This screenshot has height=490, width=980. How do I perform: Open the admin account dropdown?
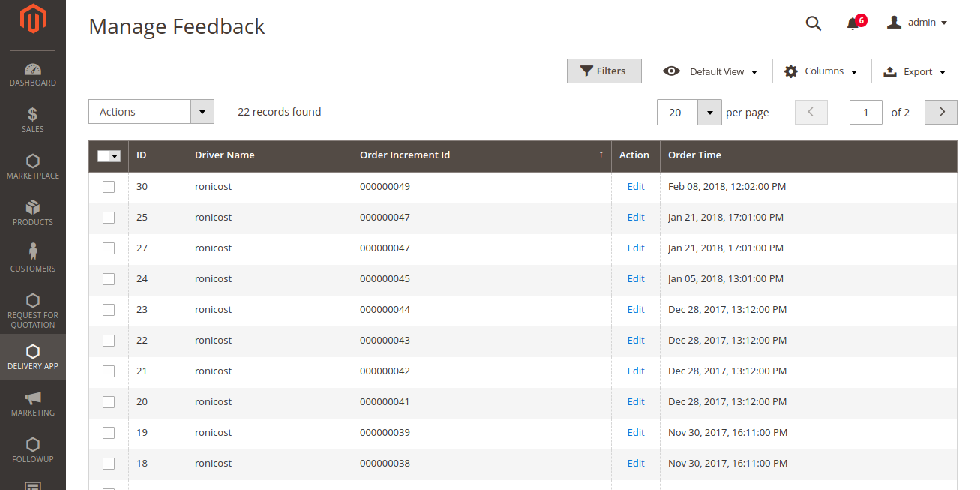point(917,23)
